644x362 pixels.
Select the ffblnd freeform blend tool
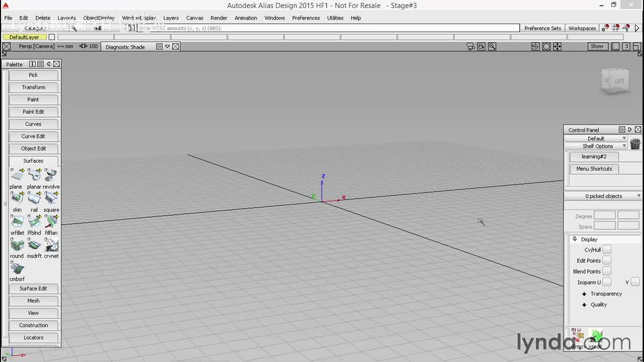click(x=34, y=221)
